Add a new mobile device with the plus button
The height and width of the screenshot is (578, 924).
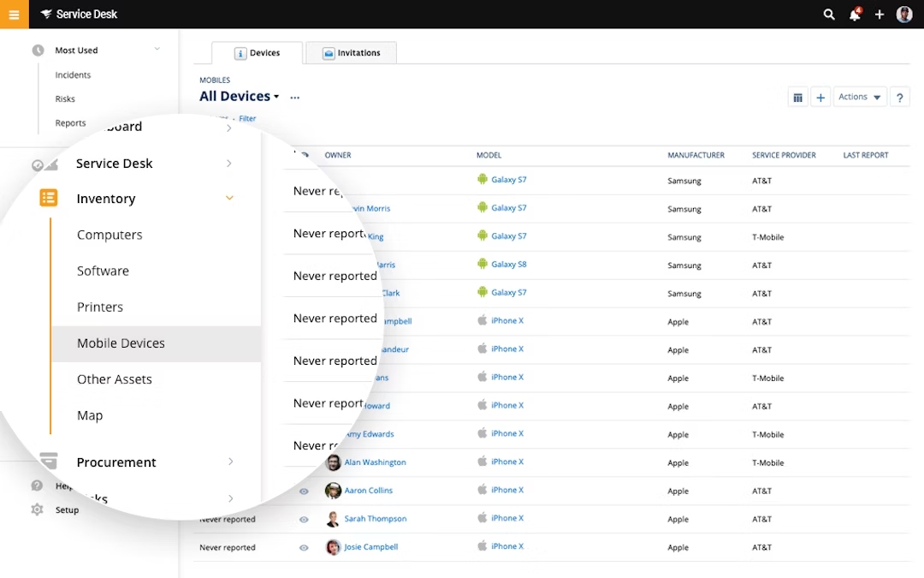click(820, 96)
